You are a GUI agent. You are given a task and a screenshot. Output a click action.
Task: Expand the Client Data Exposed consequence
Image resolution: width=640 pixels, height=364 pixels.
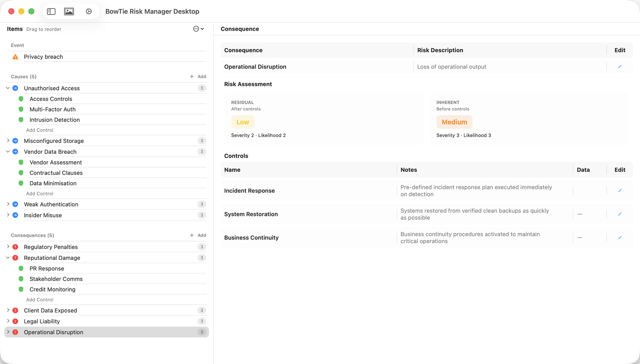pyautogui.click(x=8, y=311)
